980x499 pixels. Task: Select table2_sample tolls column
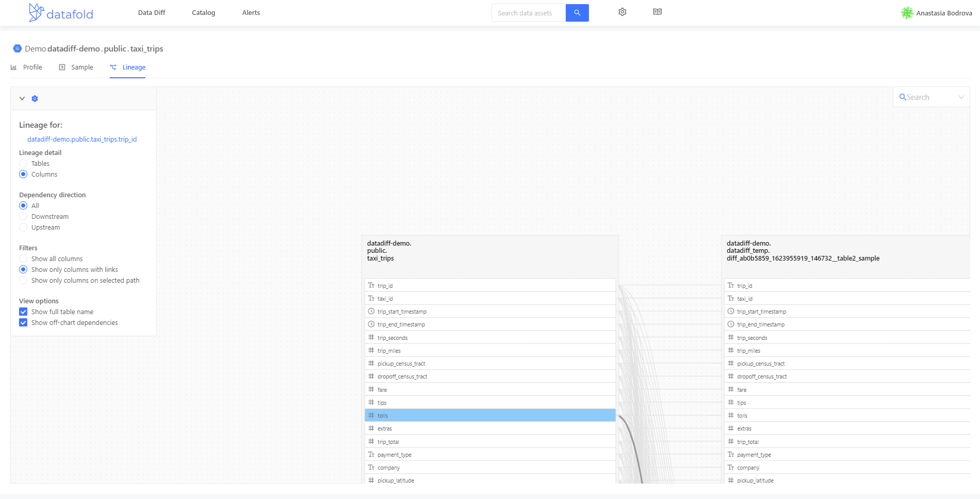(847, 415)
